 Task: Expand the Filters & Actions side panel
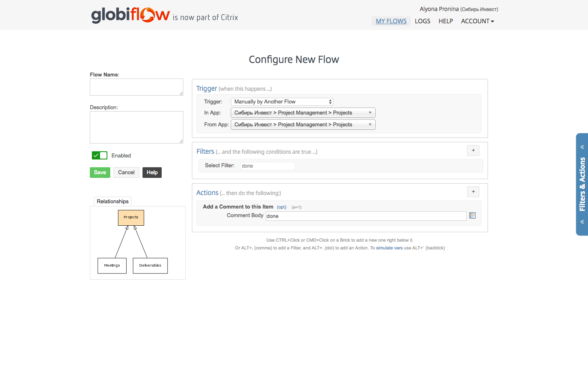click(582, 184)
